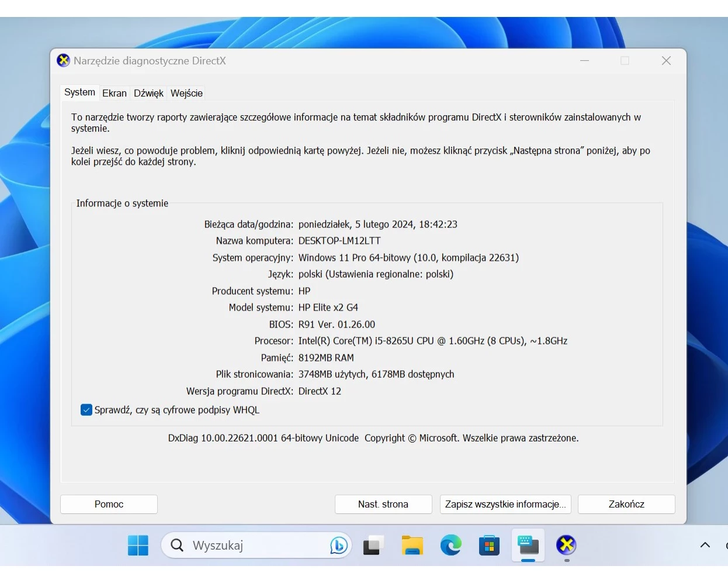Switch to the System tab
This screenshot has width=728, height=583.
[x=79, y=92]
